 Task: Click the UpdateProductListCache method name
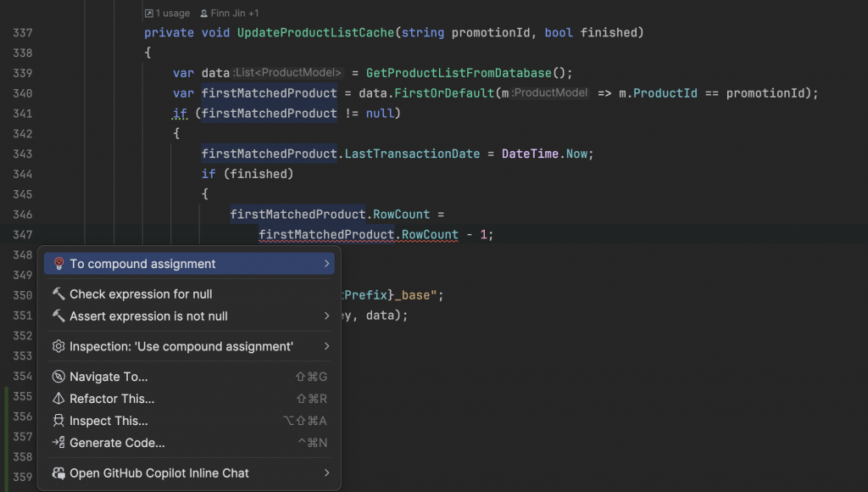[x=315, y=33]
